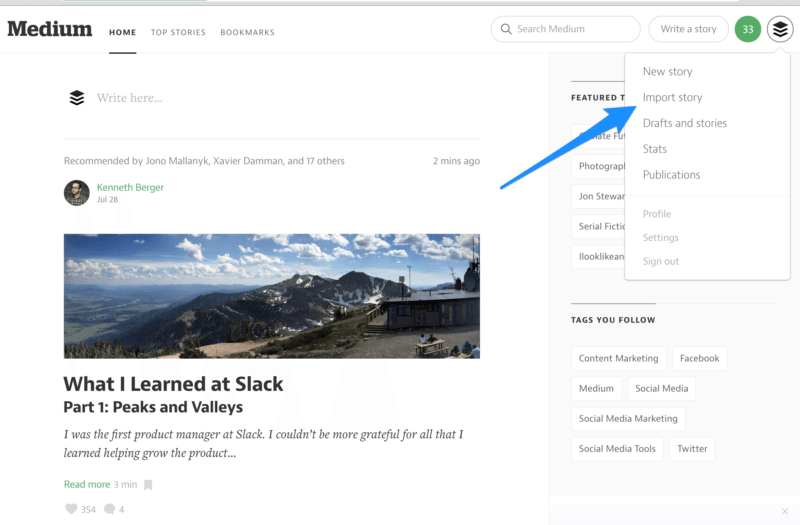Image resolution: width=800 pixels, height=525 pixels.
Task: Open the mountain landscape story image
Action: click(x=271, y=296)
